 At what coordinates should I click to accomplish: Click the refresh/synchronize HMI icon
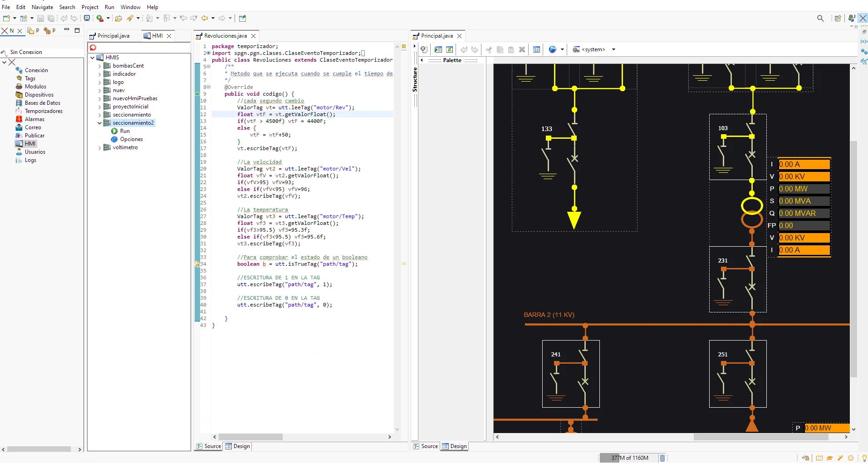pos(450,49)
